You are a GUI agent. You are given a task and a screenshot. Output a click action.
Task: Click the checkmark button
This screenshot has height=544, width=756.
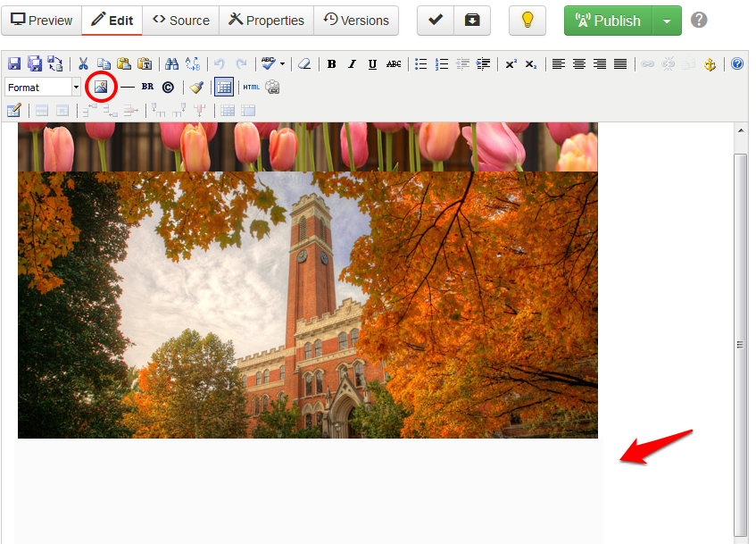coord(436,21)
